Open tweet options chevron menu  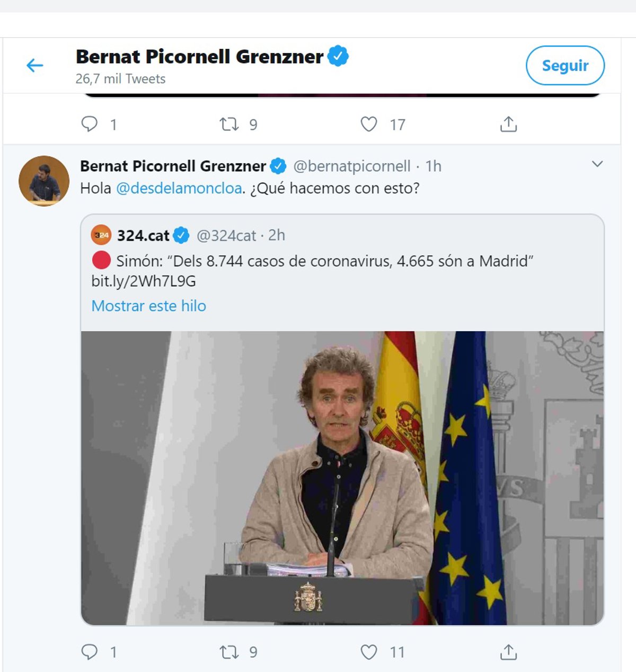click(x=597, y=164)
